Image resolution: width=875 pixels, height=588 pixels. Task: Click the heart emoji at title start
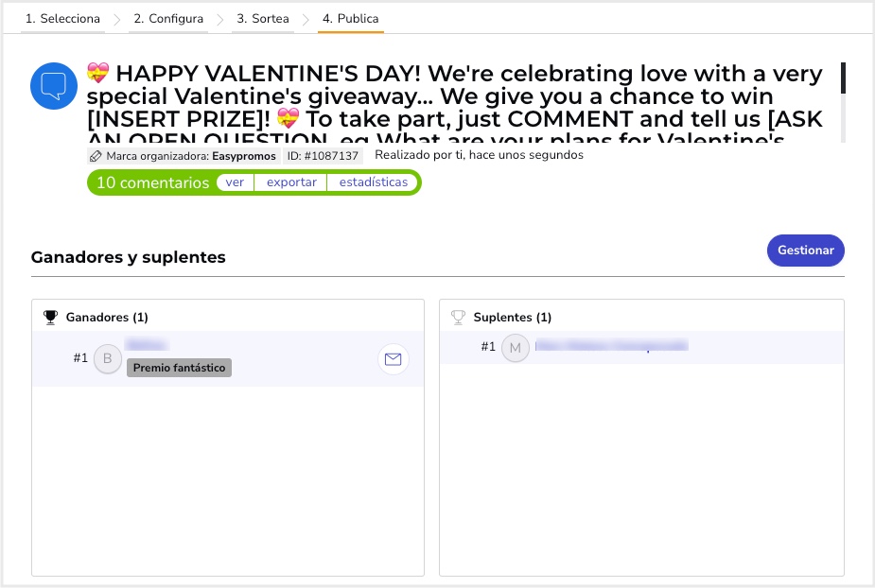point(98,73)
